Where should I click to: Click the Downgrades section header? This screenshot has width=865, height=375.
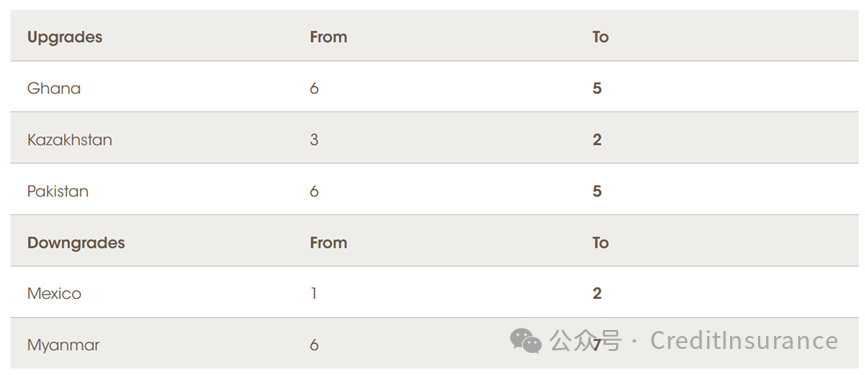[x=76, y=243]
